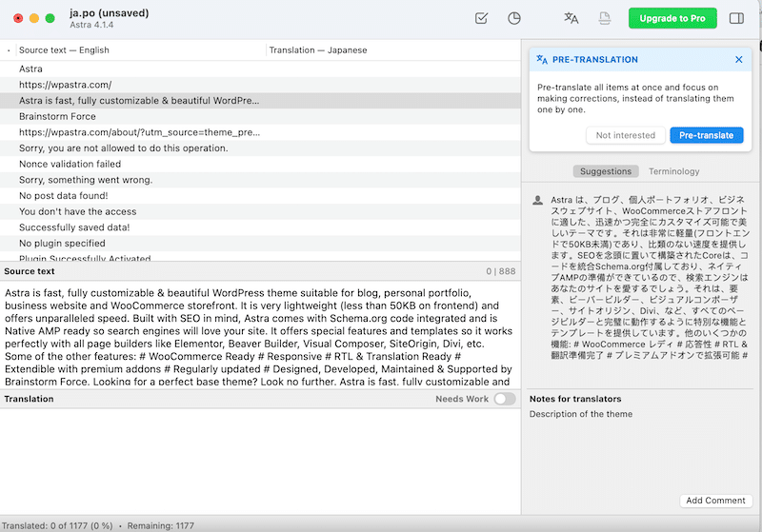
Task: Click the yellow minimize window button
Action: pos(34,18)
